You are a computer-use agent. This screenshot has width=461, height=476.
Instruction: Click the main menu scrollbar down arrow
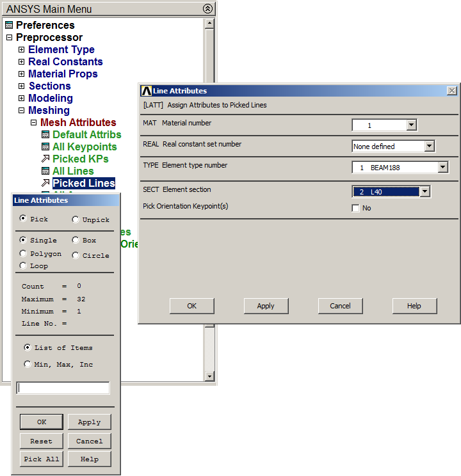click(209, 377)
